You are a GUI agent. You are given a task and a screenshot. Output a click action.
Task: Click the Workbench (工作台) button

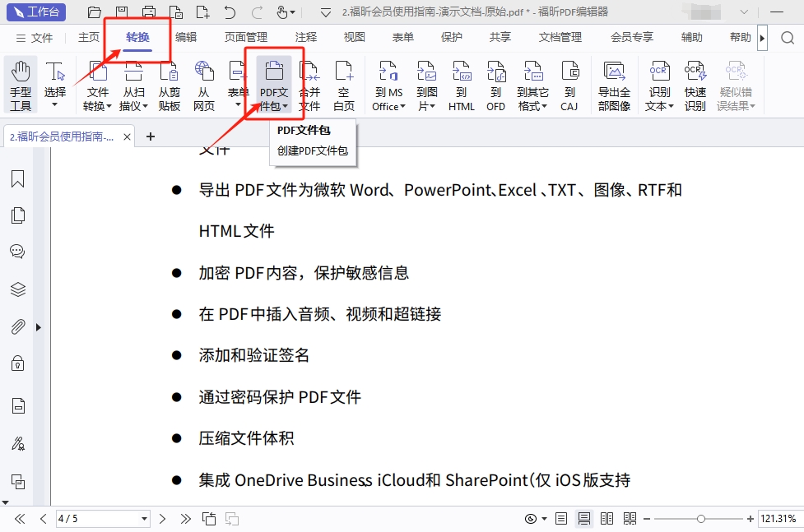coord(36,12)
